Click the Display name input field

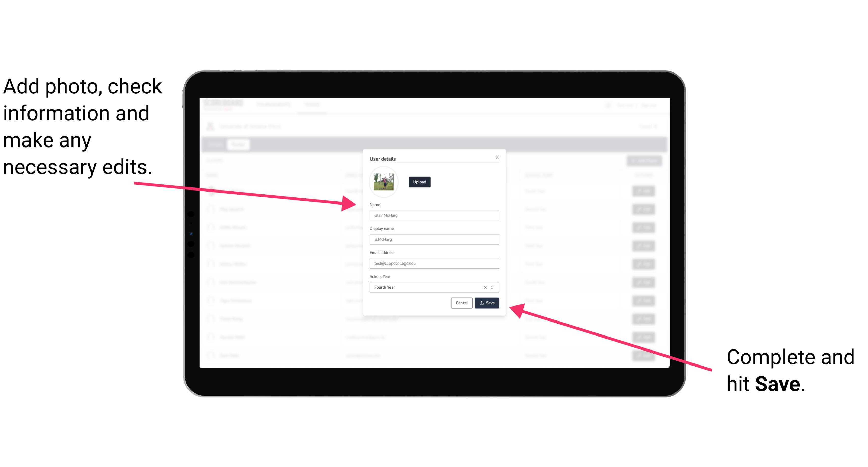click(x=434, y=239)
